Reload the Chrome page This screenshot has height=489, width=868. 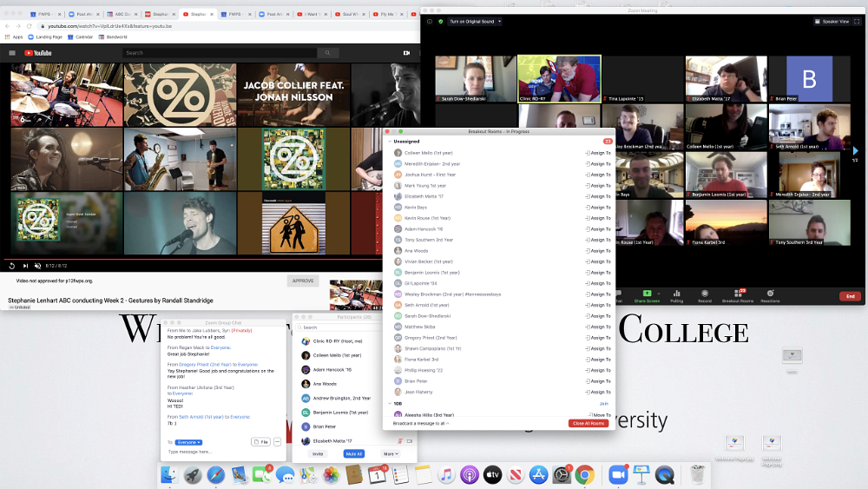[30, 26]
